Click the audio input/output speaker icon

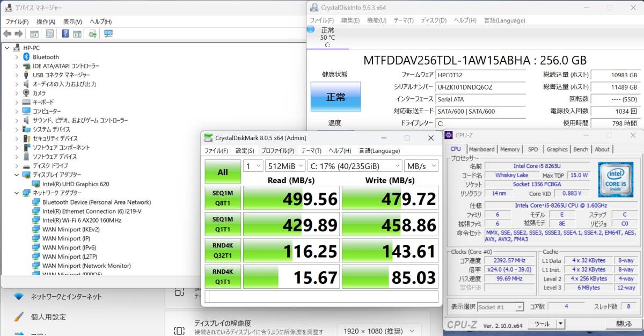tap(26, 84)
